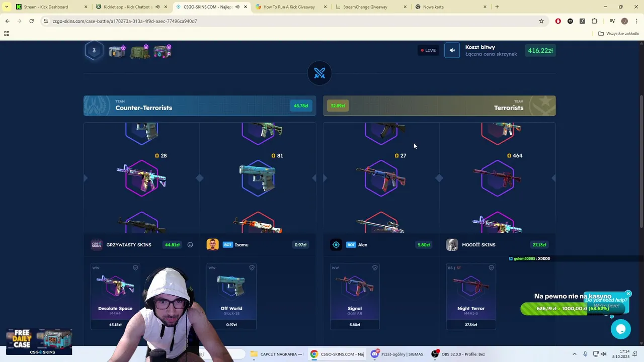Click the Desolate Space M4A4 in spinner

click(141, 178)
